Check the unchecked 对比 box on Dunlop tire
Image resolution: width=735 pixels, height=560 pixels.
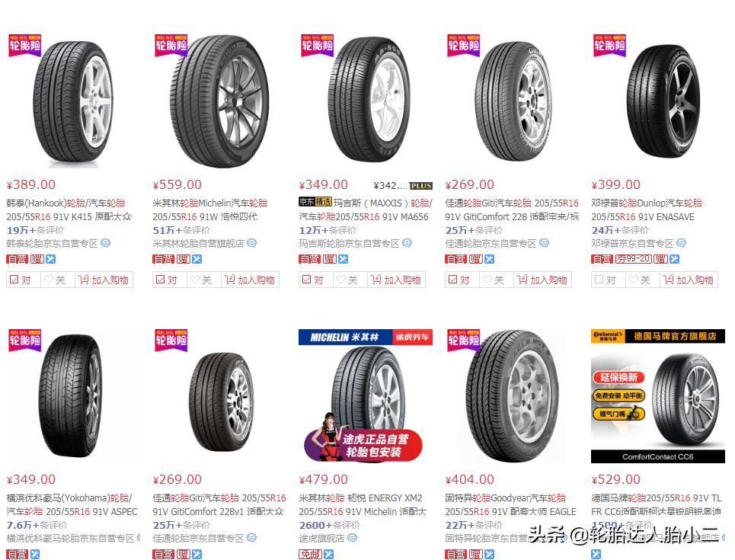tap(599, 280)
